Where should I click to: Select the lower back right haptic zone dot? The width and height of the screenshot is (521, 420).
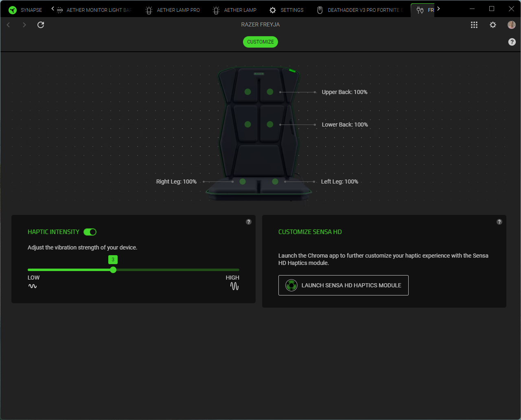click(270, 125)
